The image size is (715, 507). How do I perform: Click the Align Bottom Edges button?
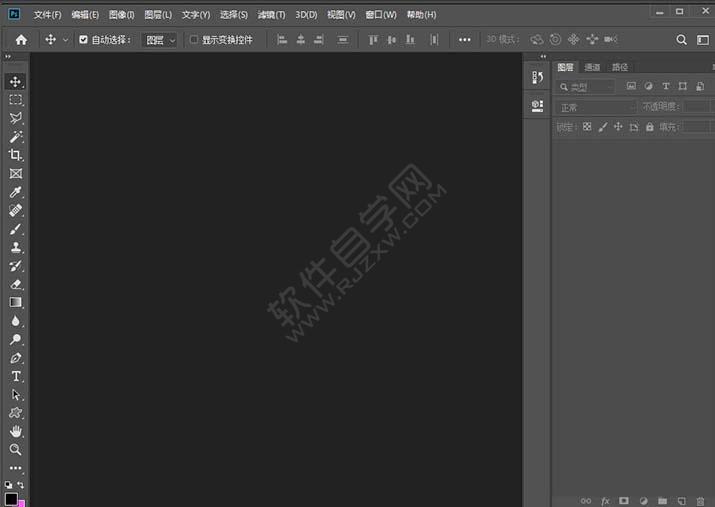click(410, 40)
